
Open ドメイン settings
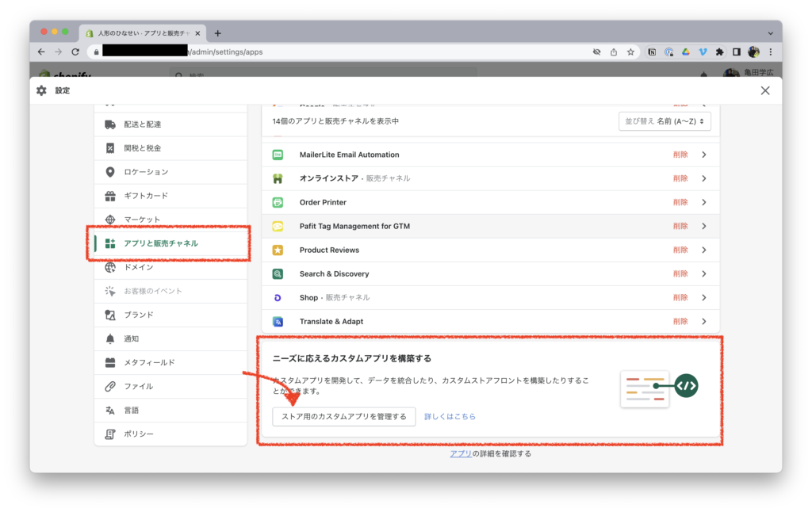coord(171,267)
